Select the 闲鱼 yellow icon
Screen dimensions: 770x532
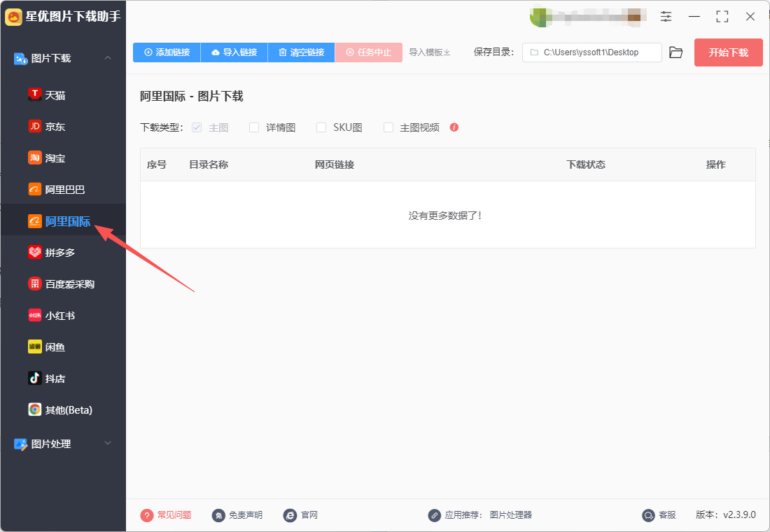tap(35, 346)
